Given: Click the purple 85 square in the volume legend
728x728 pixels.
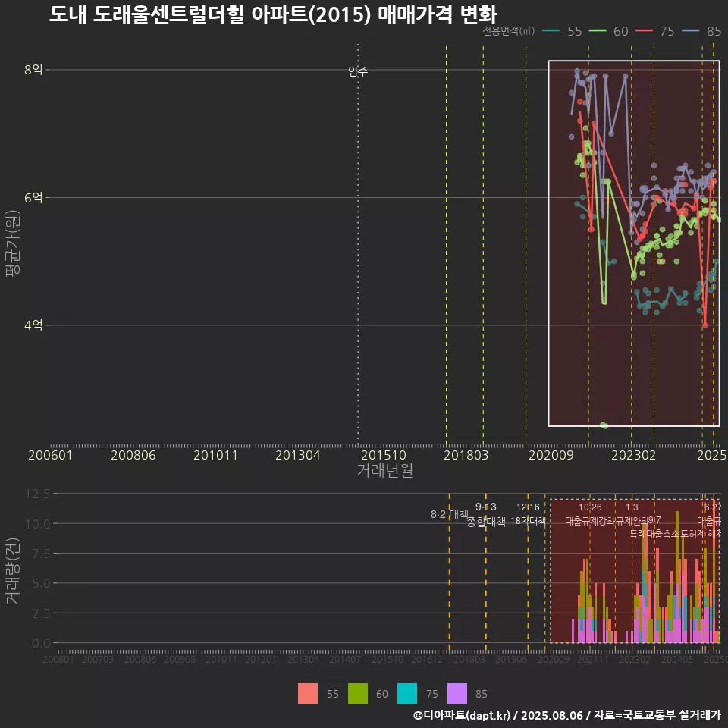Looking at the screenshot, I should (x=457, y=694).
